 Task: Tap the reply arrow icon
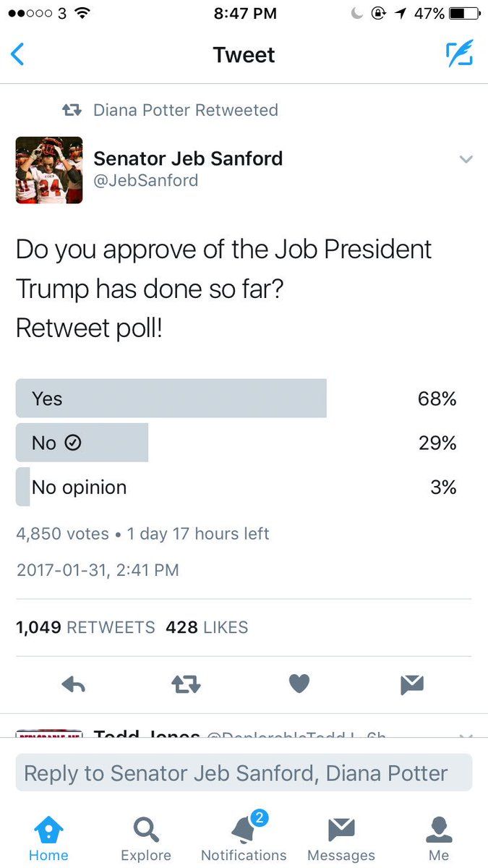74,684
